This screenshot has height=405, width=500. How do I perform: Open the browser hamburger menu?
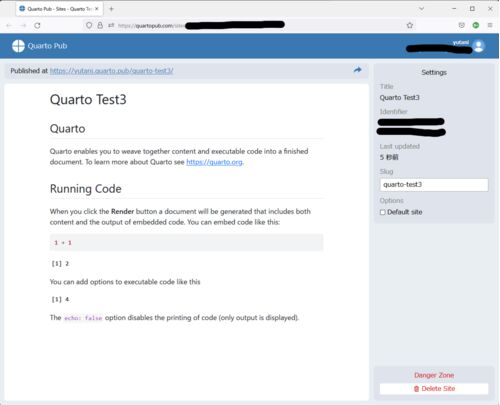490,25
